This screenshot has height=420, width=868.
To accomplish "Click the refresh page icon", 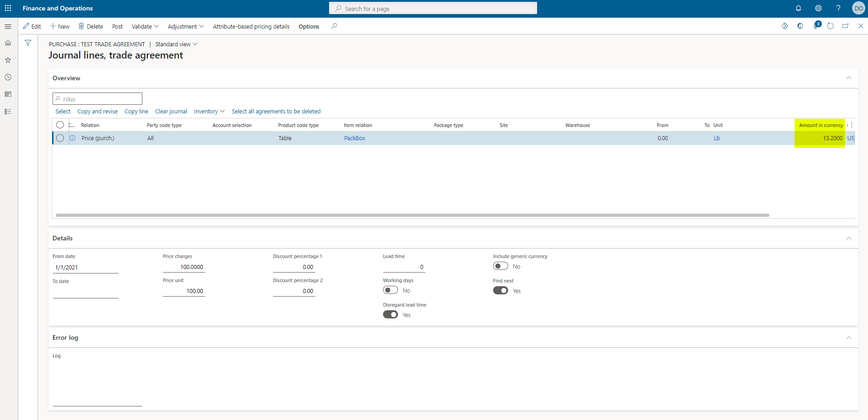I will click(x=830, y=26).
